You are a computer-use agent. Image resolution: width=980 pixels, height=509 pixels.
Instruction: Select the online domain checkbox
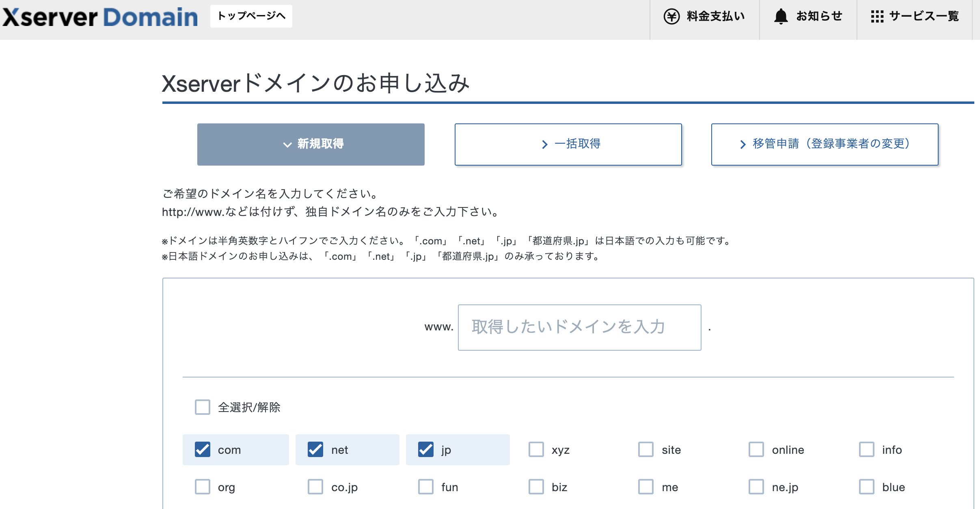pos(756,449)
